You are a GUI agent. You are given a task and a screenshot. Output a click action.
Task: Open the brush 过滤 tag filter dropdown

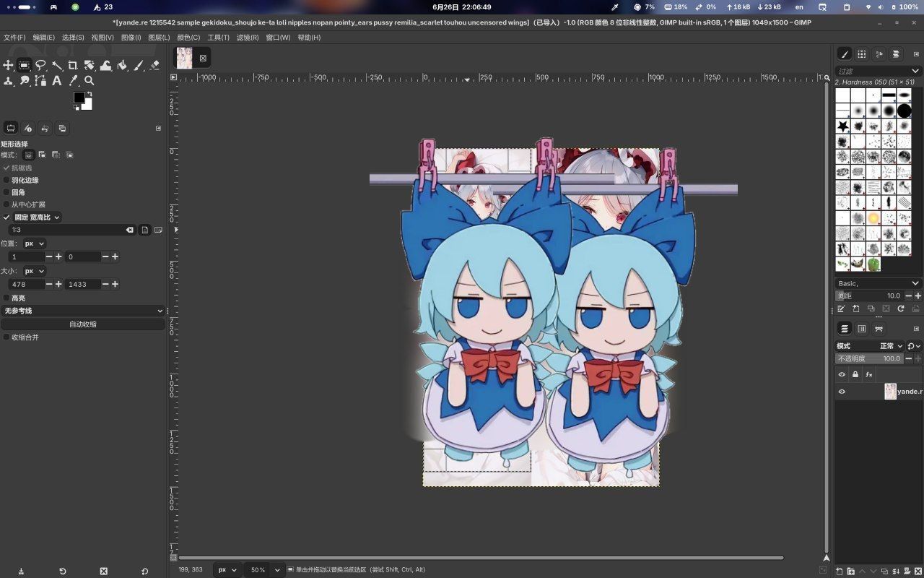click(916, 71)
